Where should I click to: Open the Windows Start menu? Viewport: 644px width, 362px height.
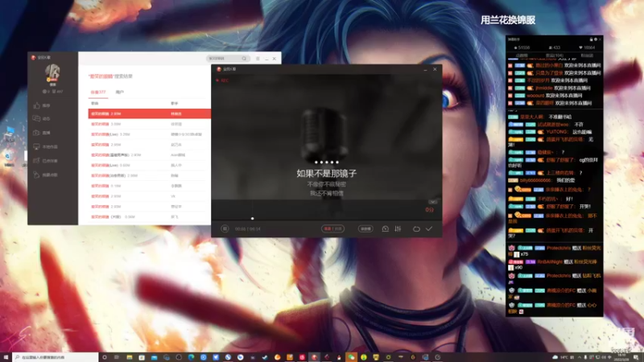[6, 357]
